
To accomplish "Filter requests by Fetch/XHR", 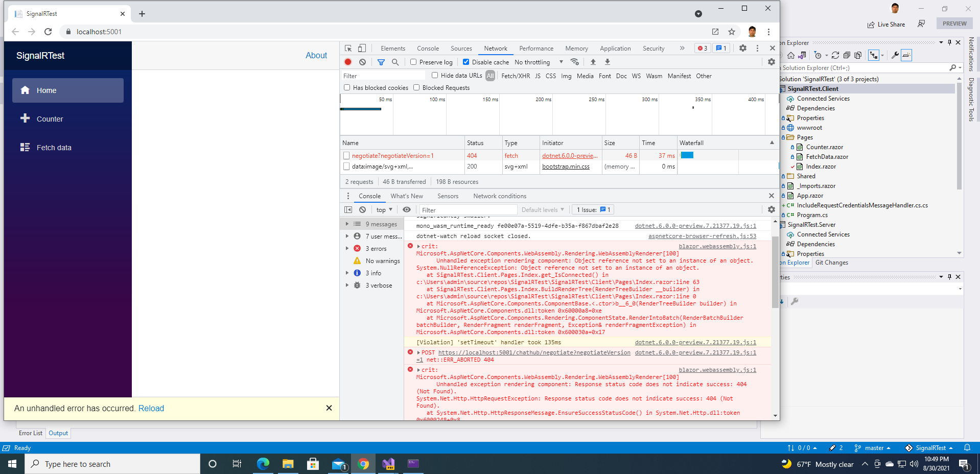I will (516, 76).
